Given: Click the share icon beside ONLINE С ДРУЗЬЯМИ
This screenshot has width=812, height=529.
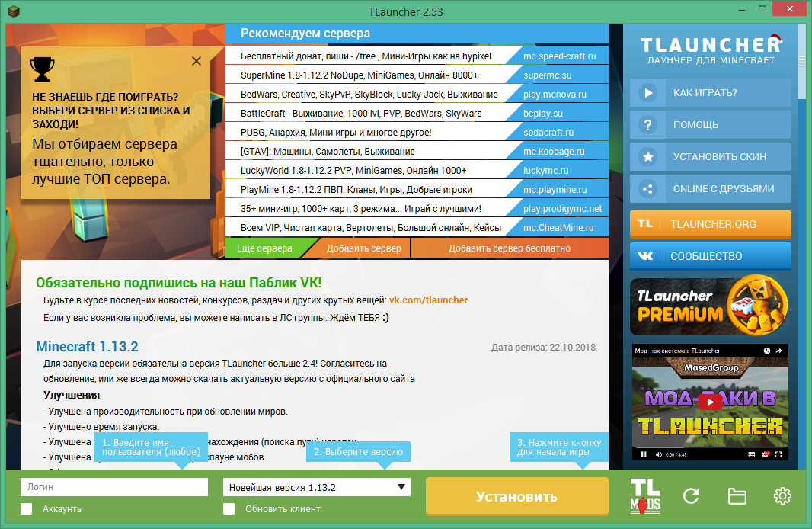Looking at the screenshot, I should point(648,188).
